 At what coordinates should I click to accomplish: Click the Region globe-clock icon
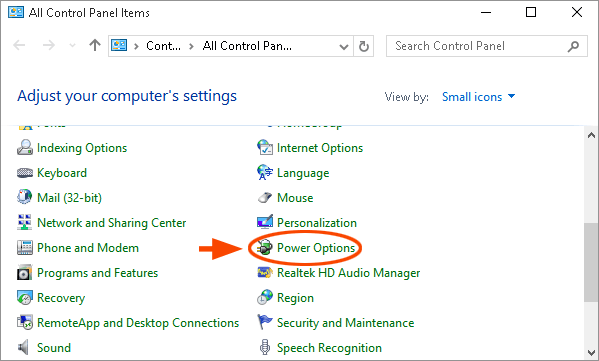pos(265,298)
